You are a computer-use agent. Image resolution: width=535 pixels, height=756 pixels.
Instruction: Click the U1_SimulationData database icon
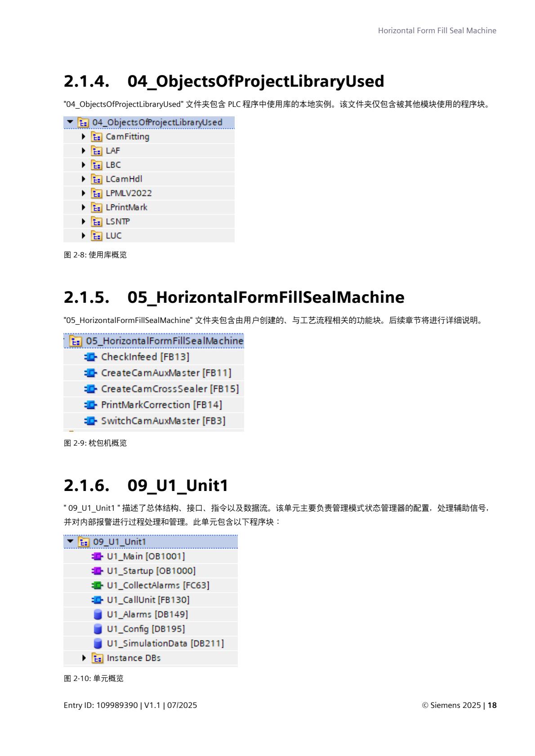point(98,643)
